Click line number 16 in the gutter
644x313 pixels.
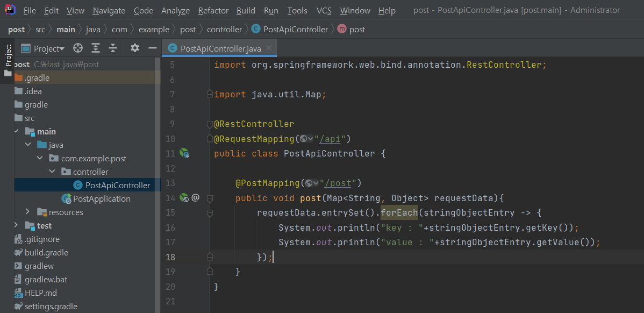[170, 227]
